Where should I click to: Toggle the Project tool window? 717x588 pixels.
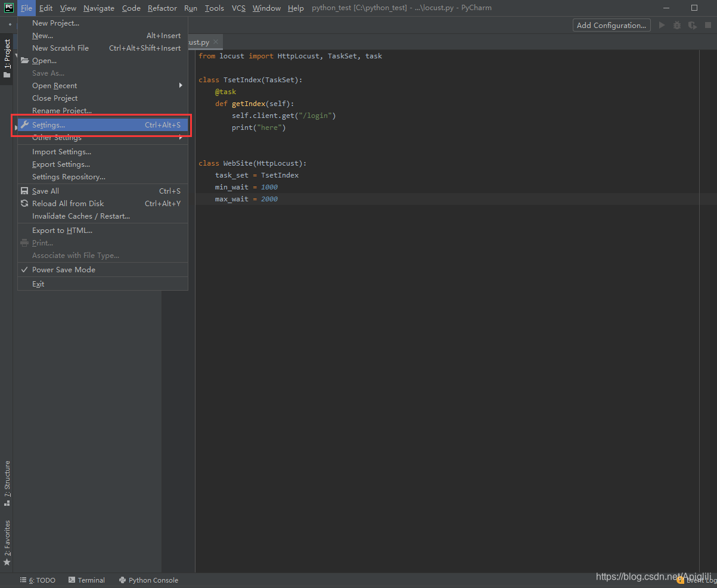click(x=7, y=59)
